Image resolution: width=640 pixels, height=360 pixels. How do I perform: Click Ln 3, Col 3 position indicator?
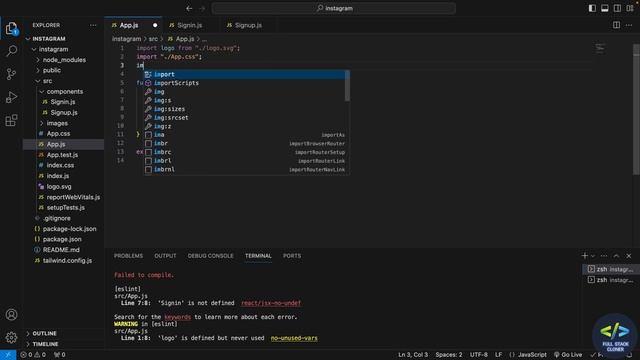(x=413, y=355)
